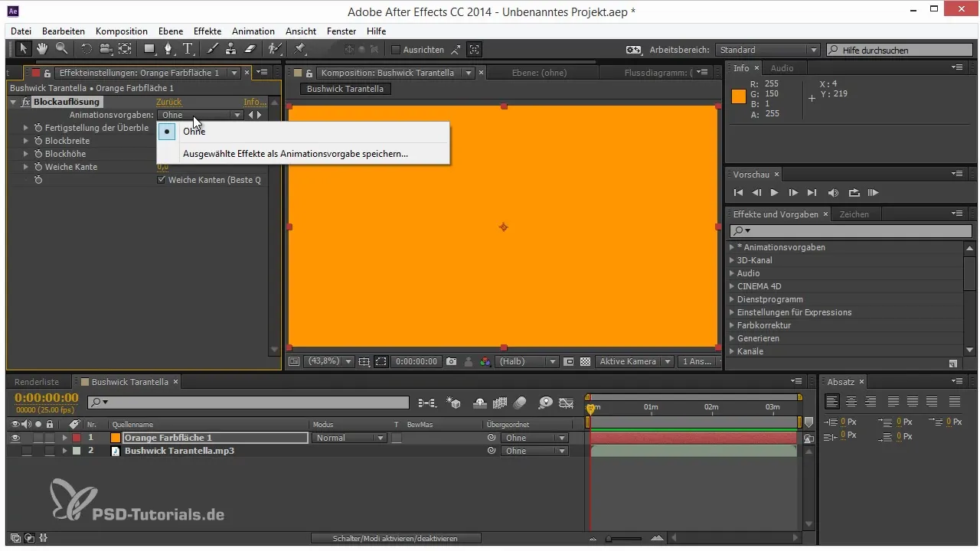The height and width of the screenshot is (551, 980).
Task: Select the Eraser tool
Action: tap(250, 49)
